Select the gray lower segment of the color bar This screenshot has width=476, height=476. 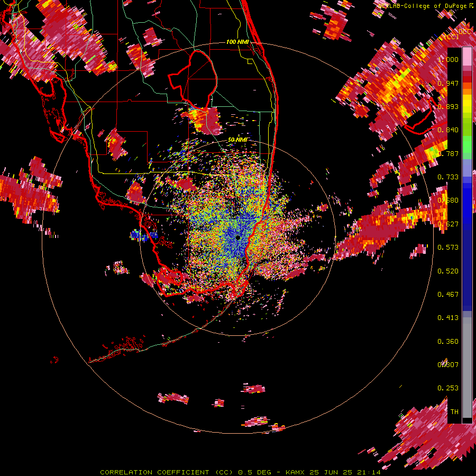(x=467, y=368)
